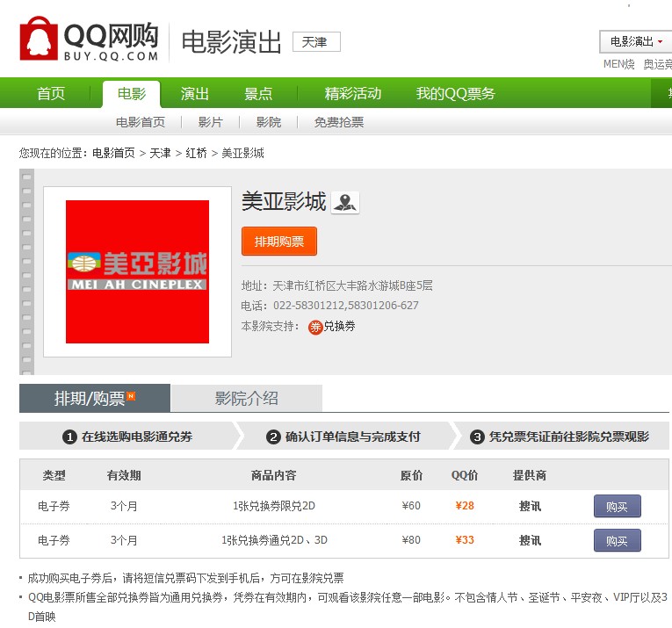
Task: Click the phone number 022-58301212,58301206-627
Action: click(346, 306)
